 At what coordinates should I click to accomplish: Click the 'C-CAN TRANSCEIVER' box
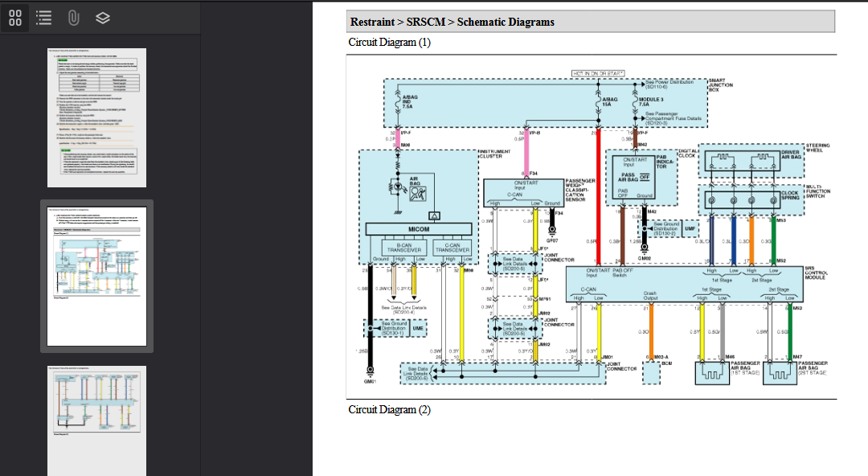click(452, 247)
